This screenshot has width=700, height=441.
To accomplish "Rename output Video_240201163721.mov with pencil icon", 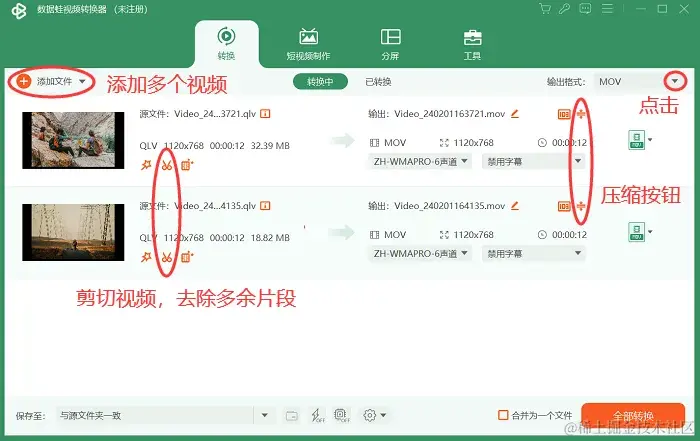I will pyautogui.click(x=515, y=114).
